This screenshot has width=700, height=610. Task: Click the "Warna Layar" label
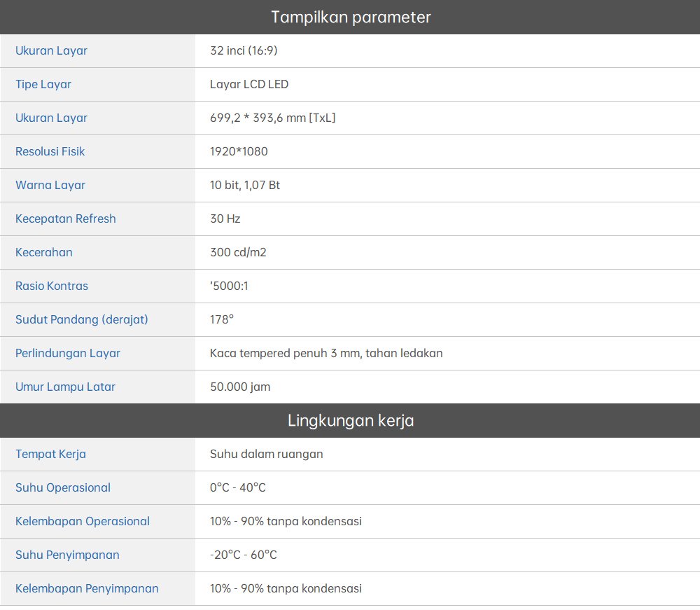pos(50,185)
